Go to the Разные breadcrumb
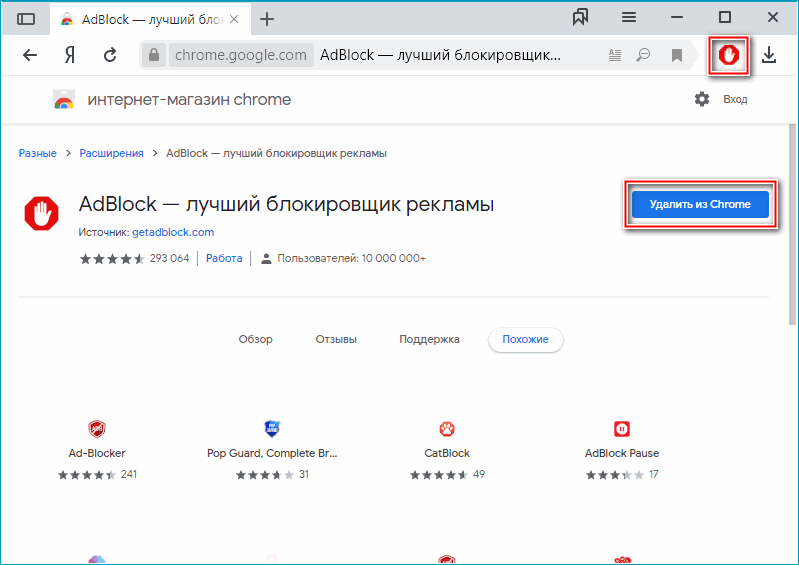The height and width of the screenshot is (565, 799). (x=38, y=153)
